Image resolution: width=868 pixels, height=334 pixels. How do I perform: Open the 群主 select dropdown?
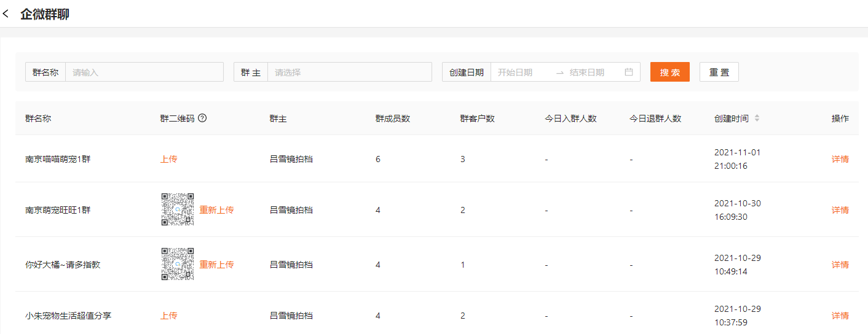349,72
